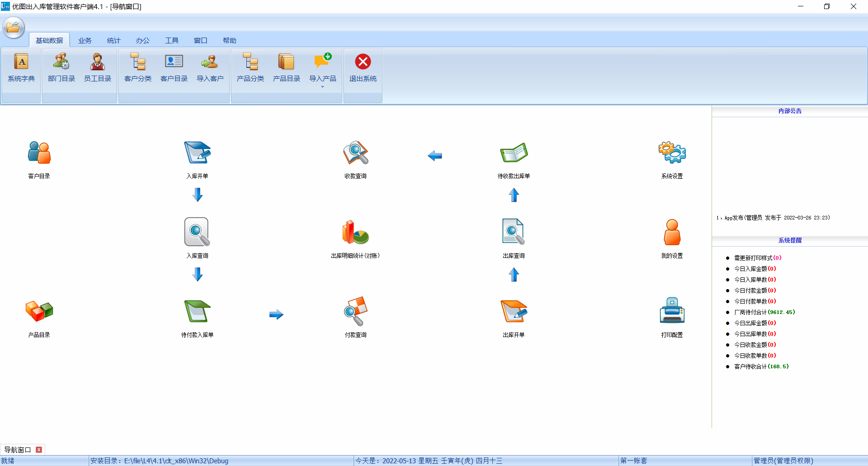Viewport: 868px width, 466px height.
Task: Click 今日出库金额(0) reminder
Action: (755, 323)
